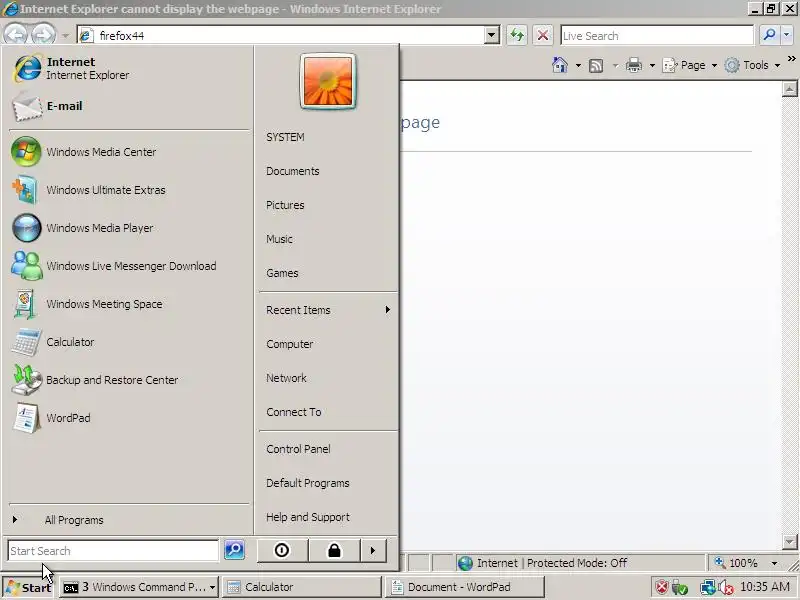Click the red security shield tray icon
This screenshot has width=800, height=600.
(x=662, y=587)
